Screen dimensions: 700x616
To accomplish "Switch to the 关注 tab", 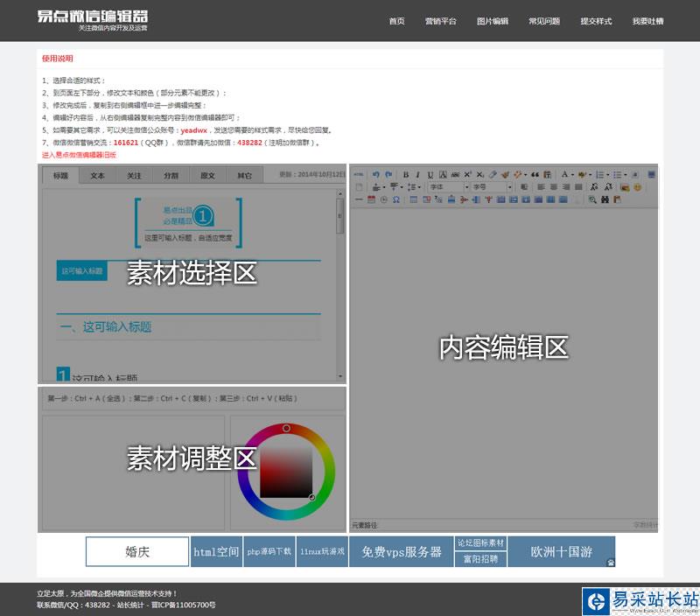I will [134, 175].
